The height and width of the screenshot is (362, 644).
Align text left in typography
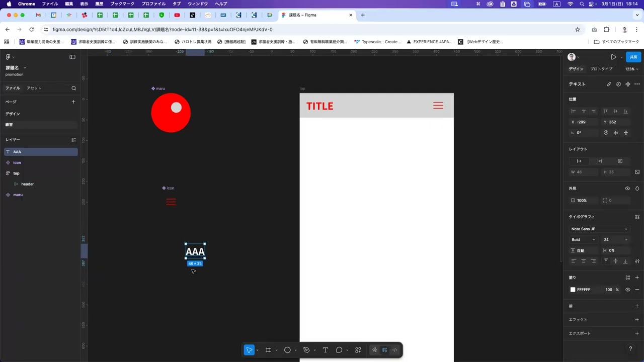pos(573,261)
